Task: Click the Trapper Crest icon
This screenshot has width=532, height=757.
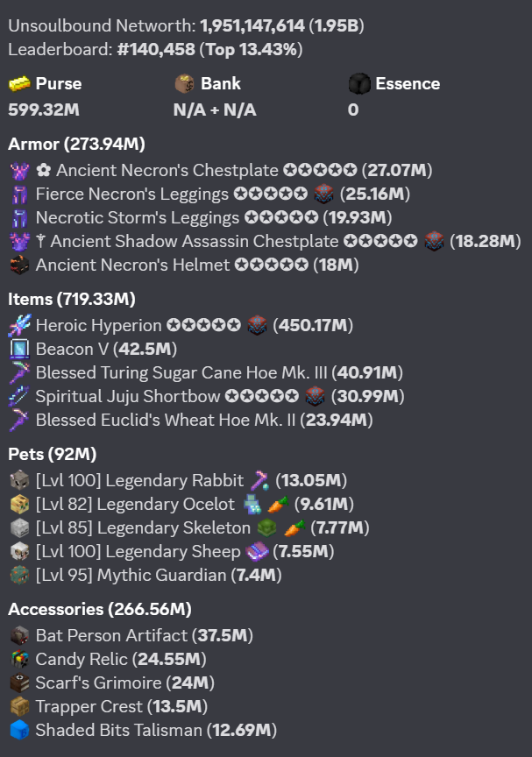Action: (19, 706)
